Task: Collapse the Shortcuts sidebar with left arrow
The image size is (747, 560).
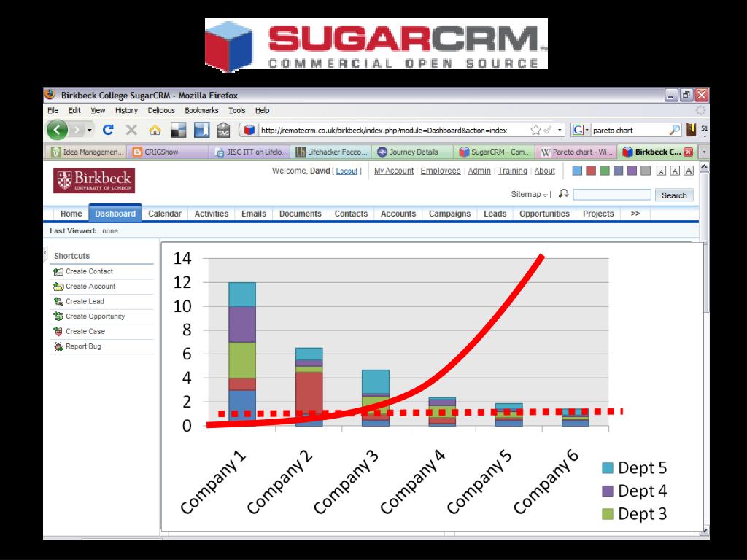Action: (45, 252)
